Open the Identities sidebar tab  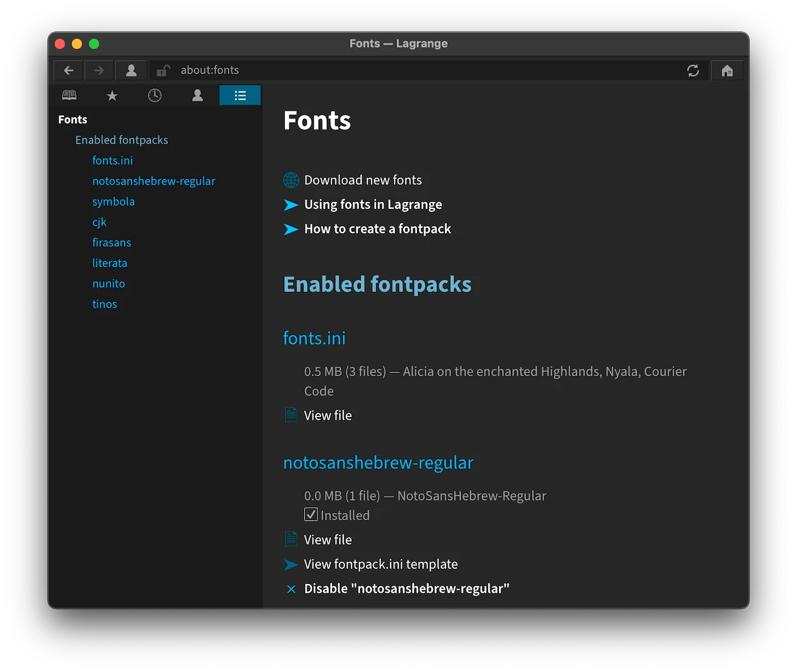197,95
